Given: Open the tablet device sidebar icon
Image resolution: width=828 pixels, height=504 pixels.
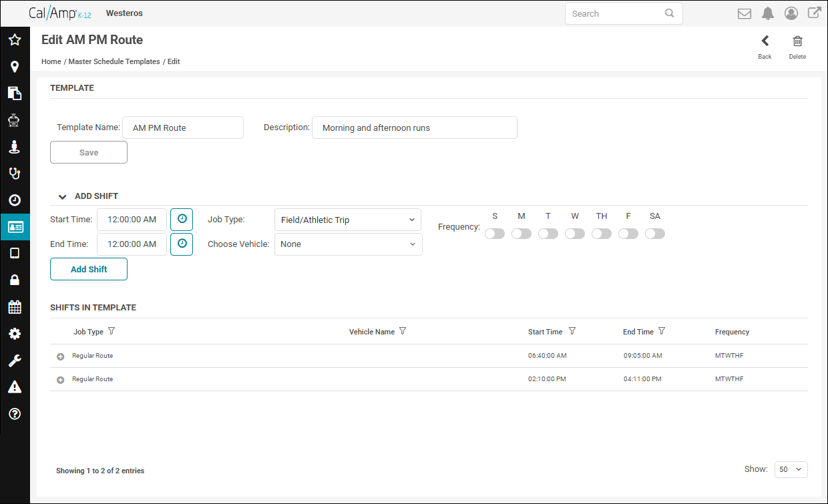Looking at the screenshot, I should coord(15,253).
